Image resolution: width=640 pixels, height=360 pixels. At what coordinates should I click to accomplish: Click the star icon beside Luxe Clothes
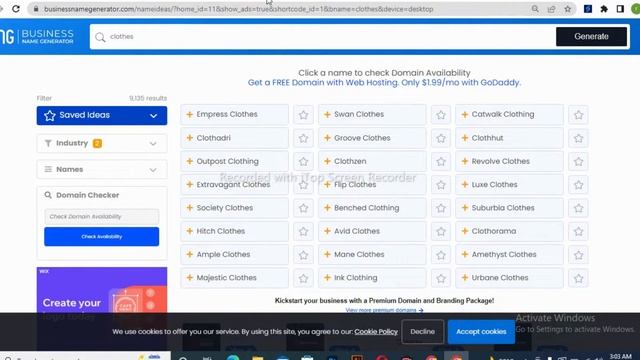coord(578,185)
